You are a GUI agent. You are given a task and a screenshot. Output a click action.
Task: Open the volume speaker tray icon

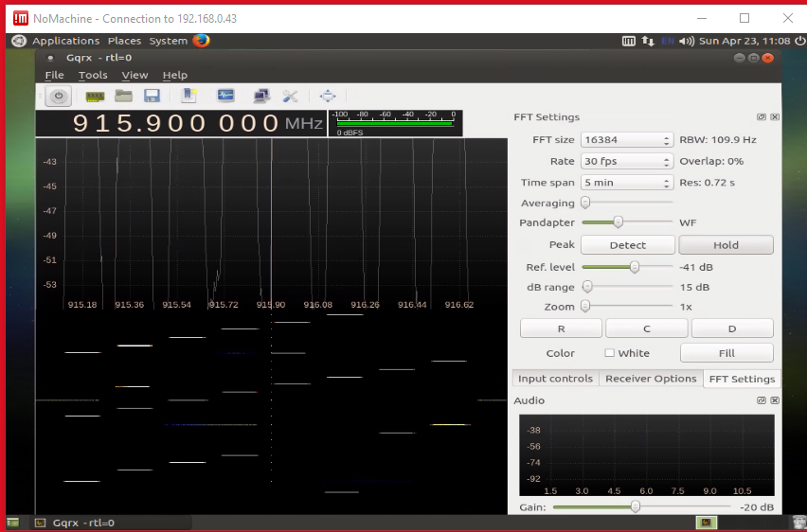click(687, 41)
